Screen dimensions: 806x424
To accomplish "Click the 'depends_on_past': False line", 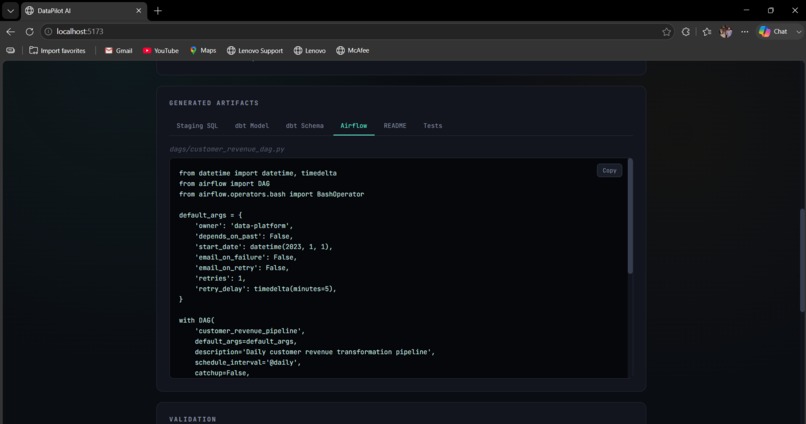I will click(243, 236).
